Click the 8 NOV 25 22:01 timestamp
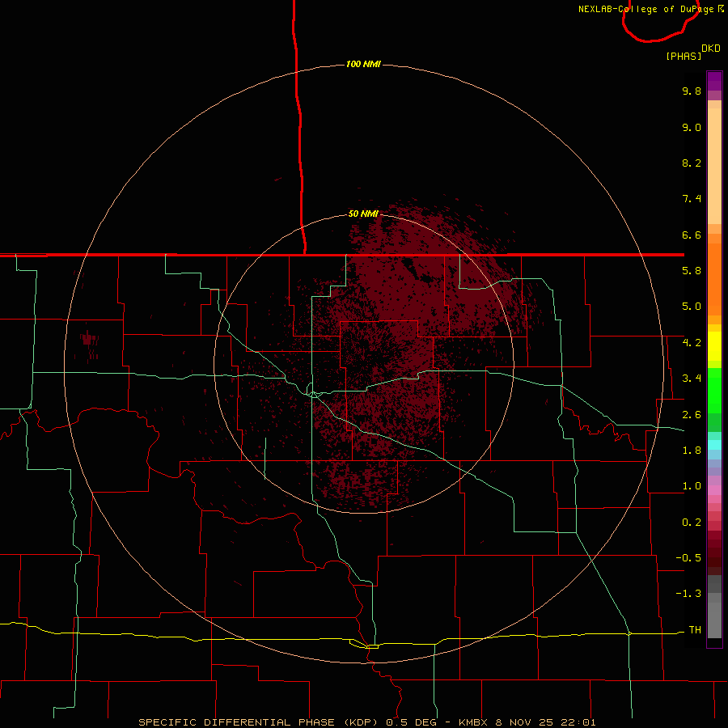The width and height of the screenshot is (728, 728). pos(547,722)
